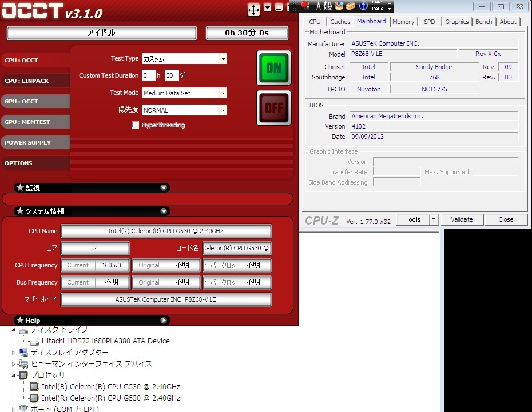Click the CPU-Z Tools button
The width and height of the screenshot is (532, 412).
(x=413, y=219)
